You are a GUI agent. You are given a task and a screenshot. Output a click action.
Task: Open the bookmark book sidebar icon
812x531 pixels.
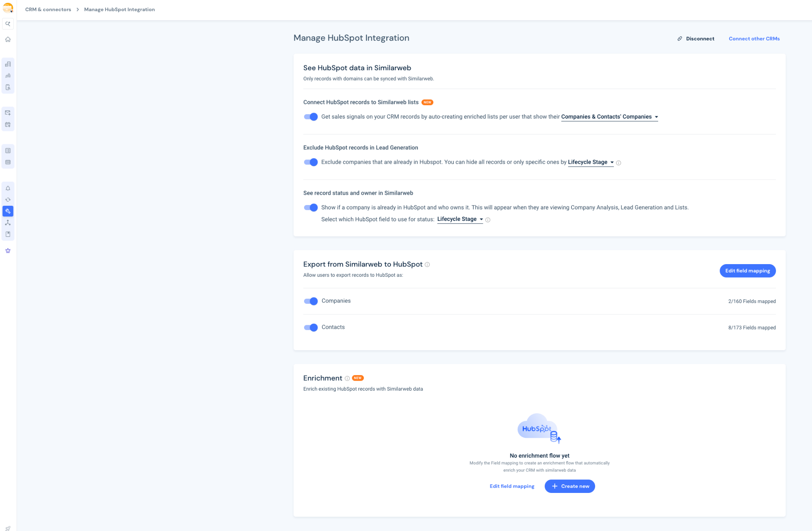point(8,234)
